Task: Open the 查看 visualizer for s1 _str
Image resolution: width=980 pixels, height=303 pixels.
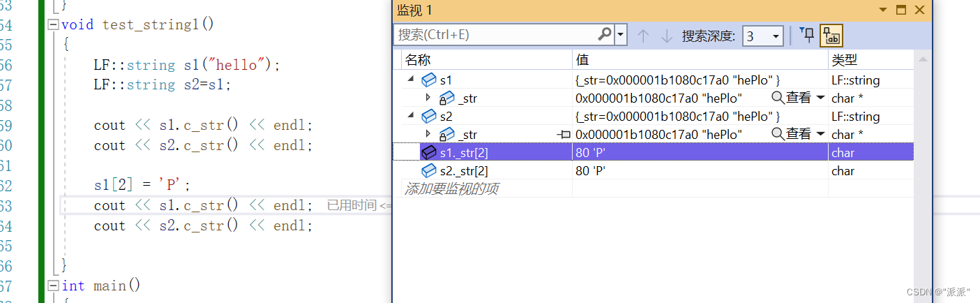Action: (x=792, y=98)
